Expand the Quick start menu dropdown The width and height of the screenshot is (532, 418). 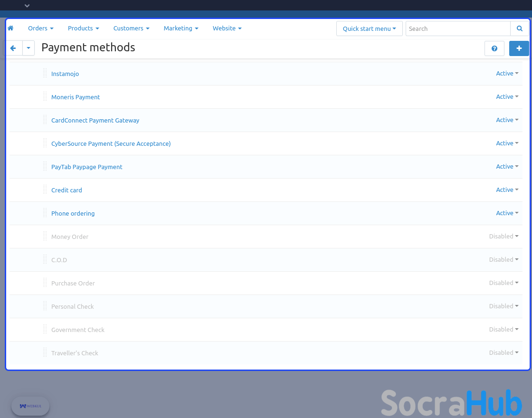[x=369, y=28]
